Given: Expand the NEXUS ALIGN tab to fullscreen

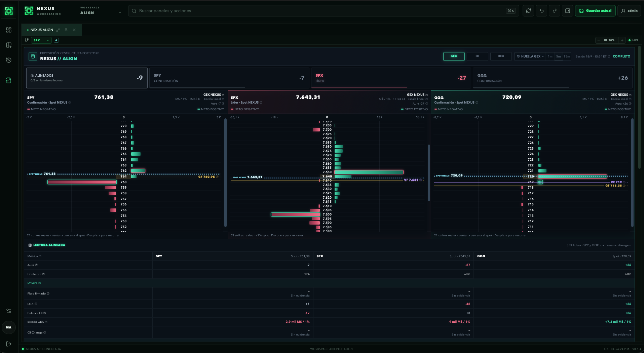Looking at the screenshot, I should [58, 30].
